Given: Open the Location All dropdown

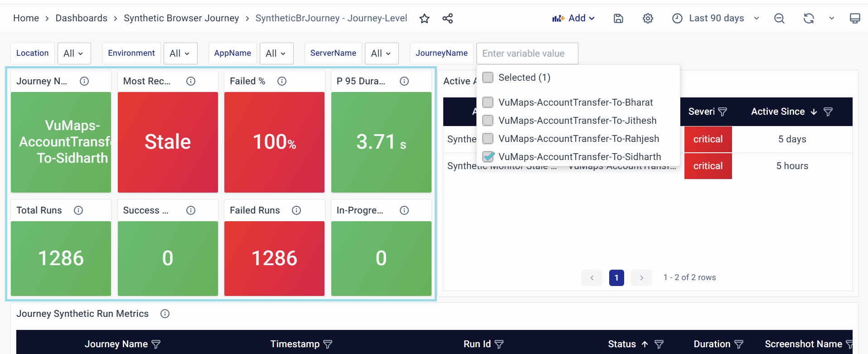Looking at the screenshot, I should pos(74,53).
